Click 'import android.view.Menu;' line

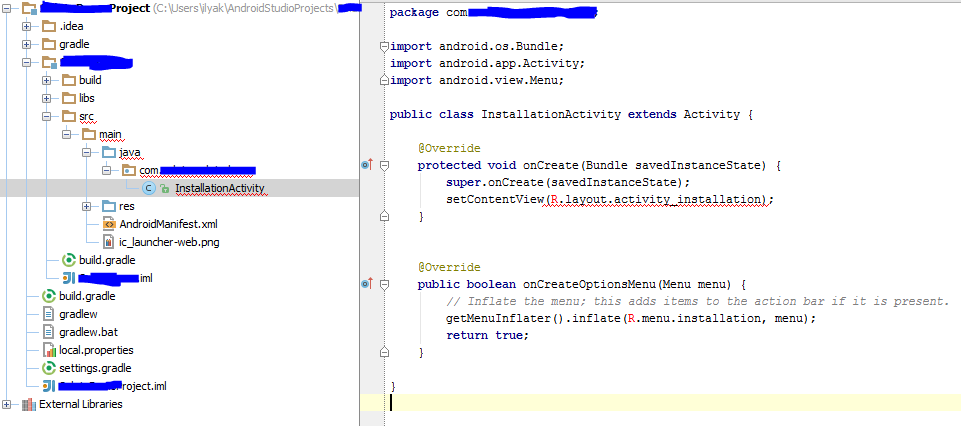click(477, 80)
